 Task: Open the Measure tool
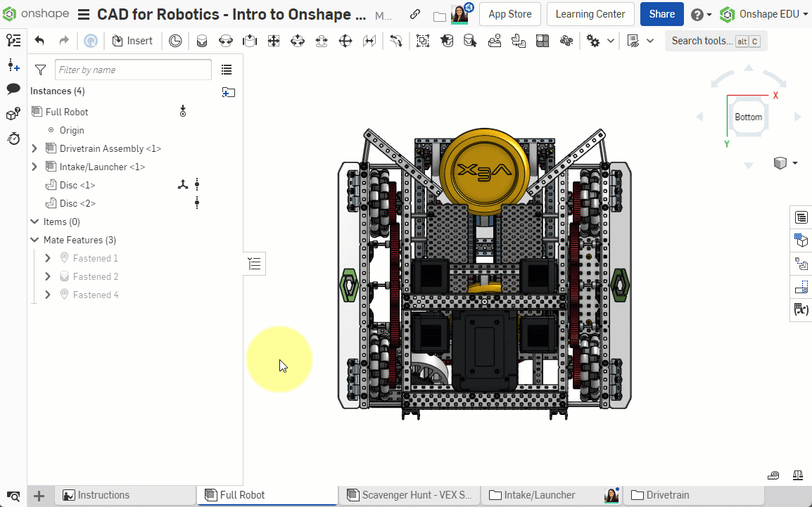(x=773, y=475)
